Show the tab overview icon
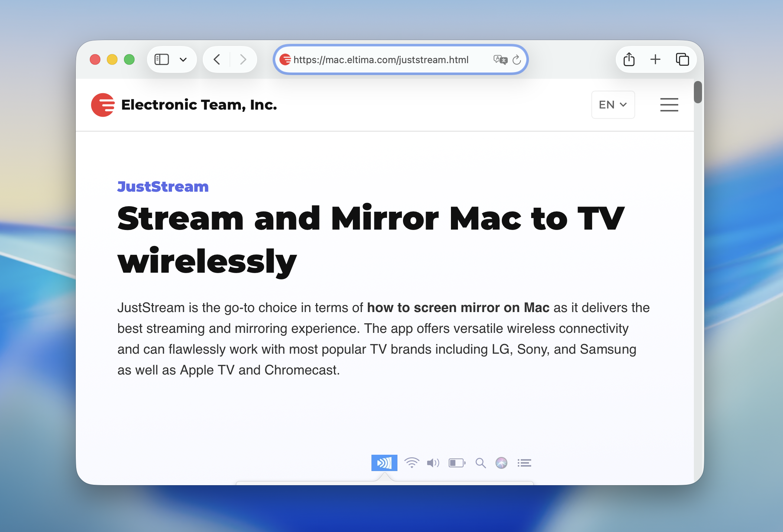 click(x=682, y=59)
